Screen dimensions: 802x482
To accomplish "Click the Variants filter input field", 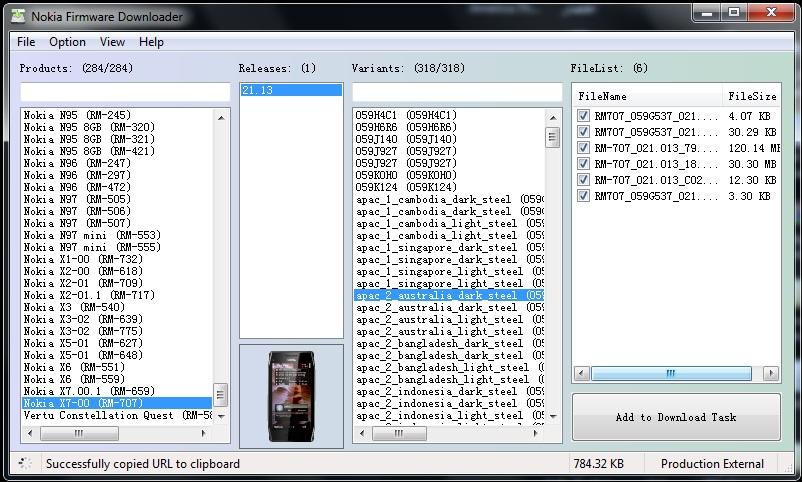I will [457, 92].
